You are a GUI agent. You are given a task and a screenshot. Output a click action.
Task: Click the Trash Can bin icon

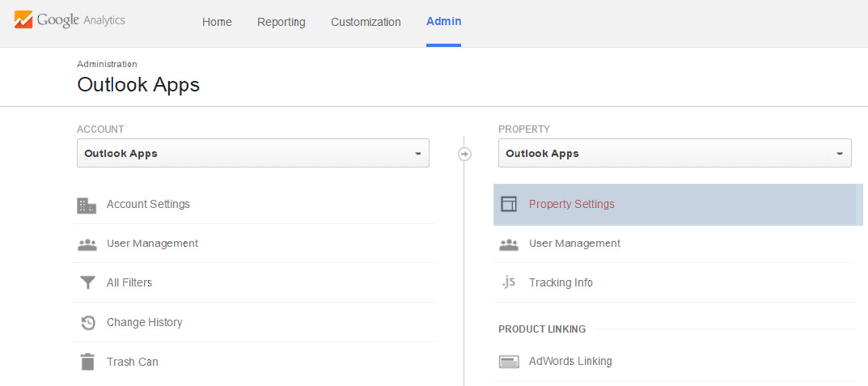[x=87, y=362]
